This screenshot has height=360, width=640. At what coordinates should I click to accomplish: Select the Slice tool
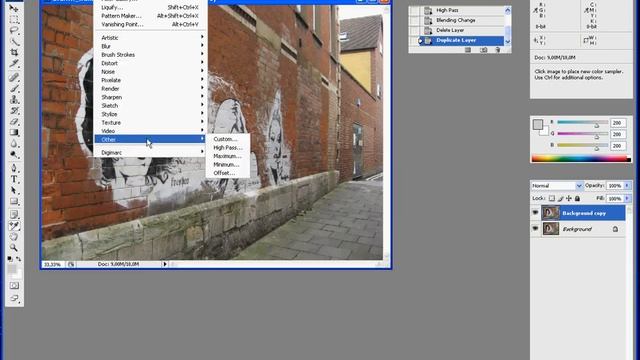pos(14,63)
